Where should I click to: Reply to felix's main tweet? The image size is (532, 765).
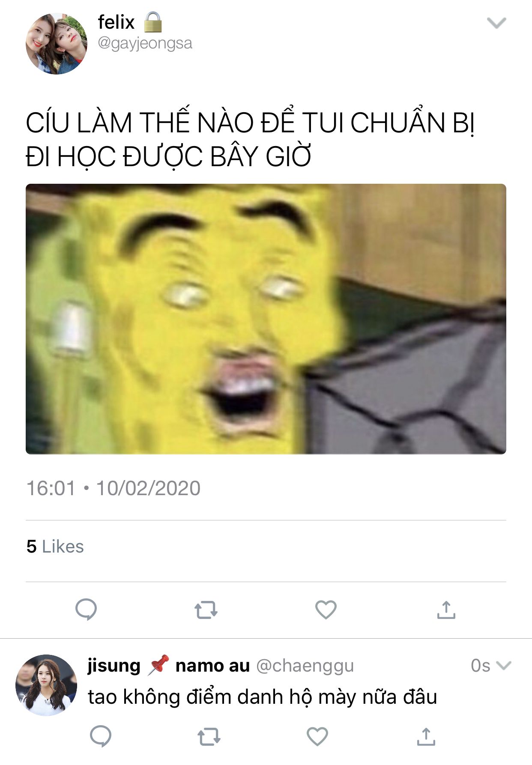pyautogui.click(x=86, y=610)
